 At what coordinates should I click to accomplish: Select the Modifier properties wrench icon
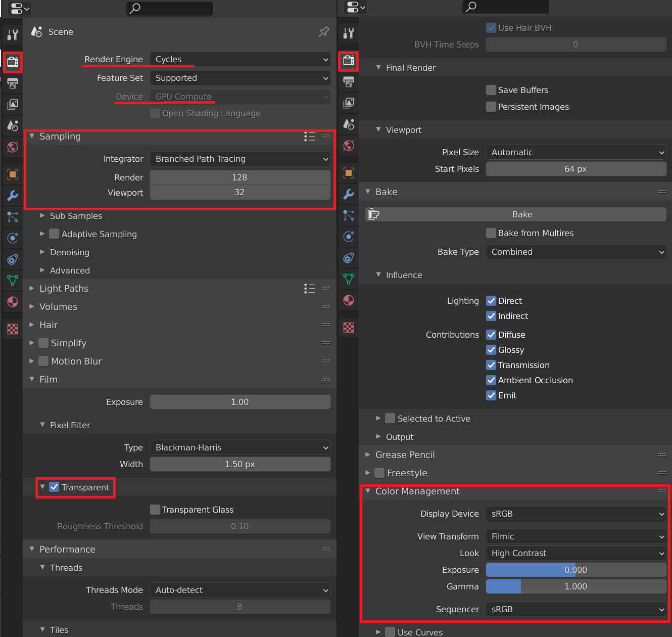pyautogui.click(x=13, y=196)
